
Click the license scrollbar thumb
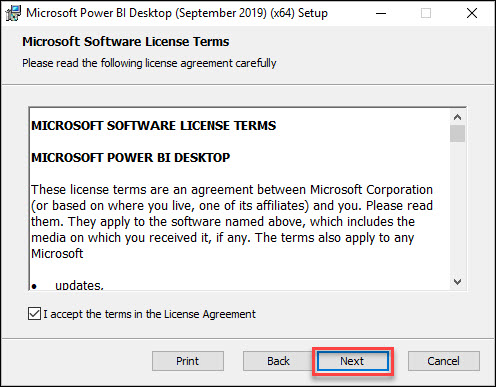pos(457,134)
